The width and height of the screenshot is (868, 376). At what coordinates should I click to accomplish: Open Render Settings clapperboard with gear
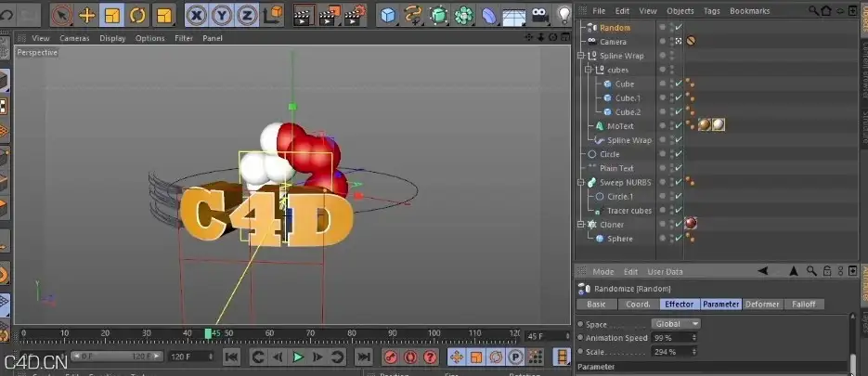tap(356, 15)
